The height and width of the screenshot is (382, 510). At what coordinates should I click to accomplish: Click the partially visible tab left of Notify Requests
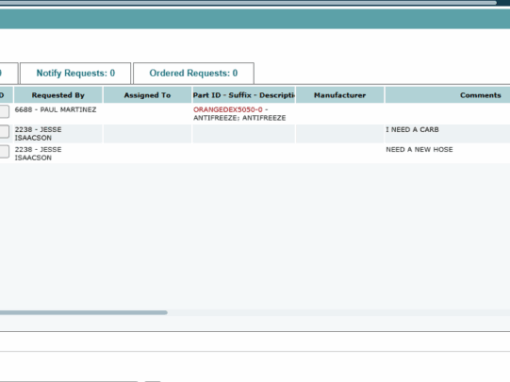[9, 73]
